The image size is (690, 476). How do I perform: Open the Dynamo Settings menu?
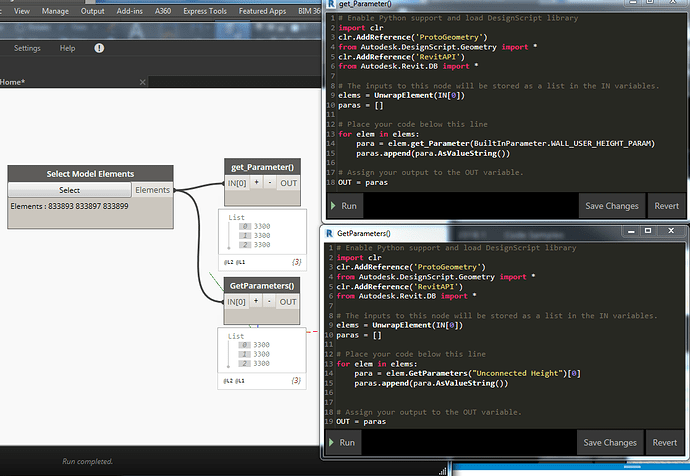pyautogui.click(x=27, y=48)
